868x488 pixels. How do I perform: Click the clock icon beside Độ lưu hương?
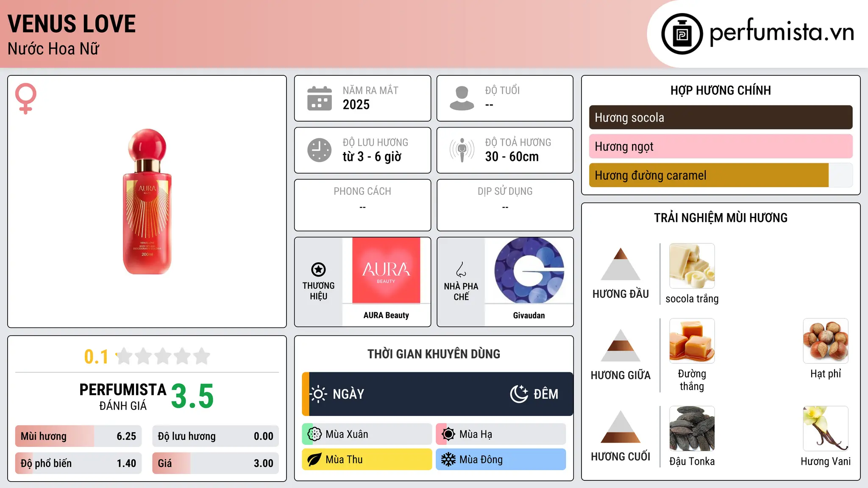coord(320,150)
